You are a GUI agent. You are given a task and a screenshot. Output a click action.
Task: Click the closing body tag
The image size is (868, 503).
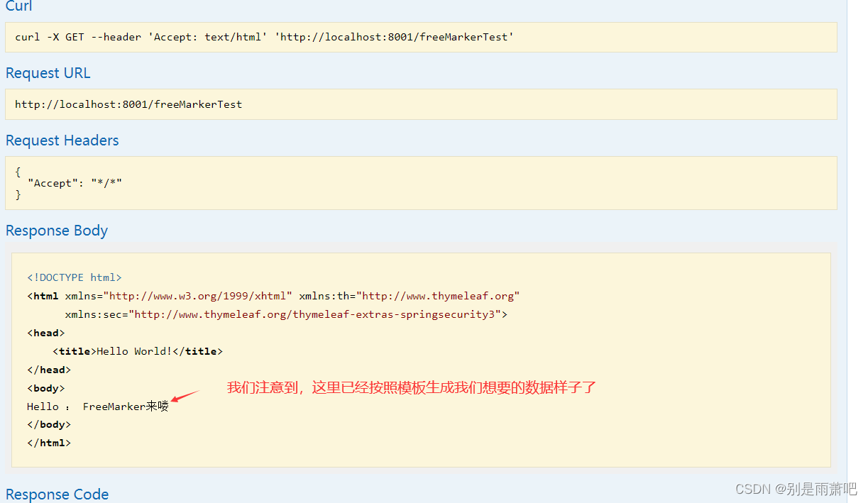coord(48,424)
